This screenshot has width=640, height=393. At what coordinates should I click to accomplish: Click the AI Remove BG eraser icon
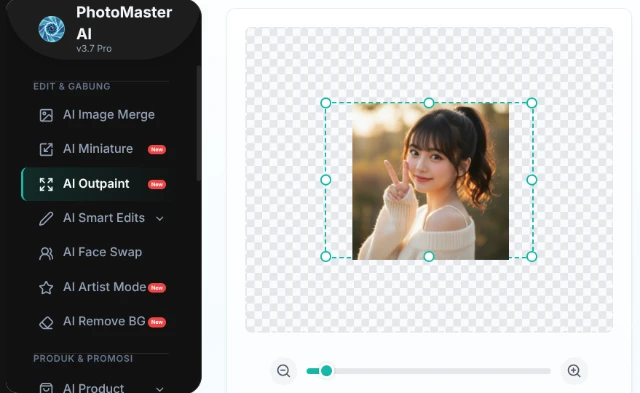[46, 322]
